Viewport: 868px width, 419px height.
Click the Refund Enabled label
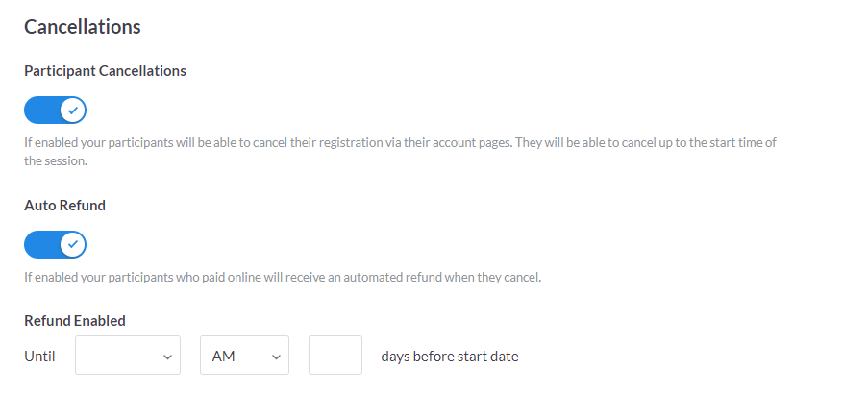75,321
